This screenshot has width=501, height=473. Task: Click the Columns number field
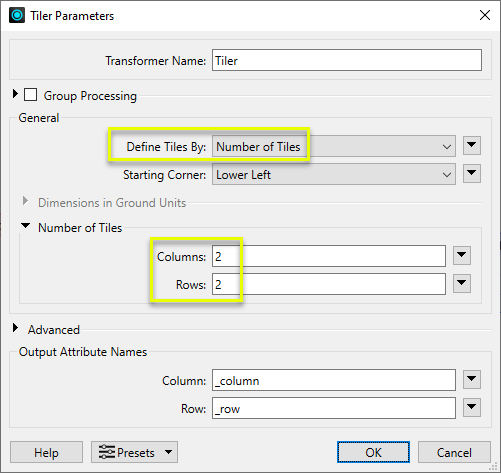pyautogui.click(x=329, y=256)
